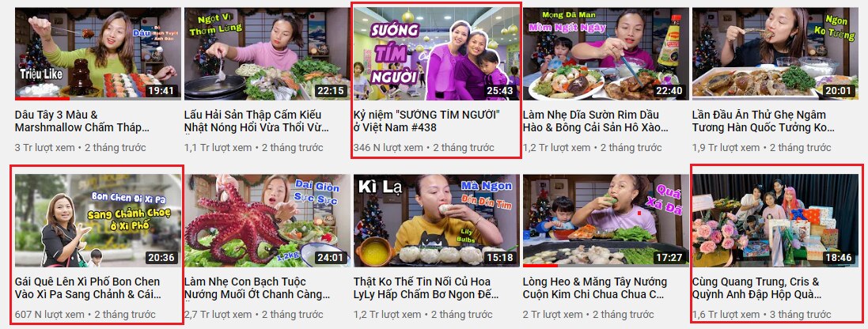Click title Cùng Quang Trung, Cris & Quỳnh Anh

pyautogui.click(x=756, y=289)
